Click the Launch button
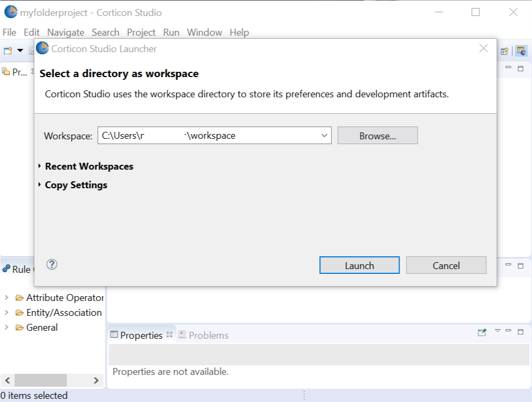The height and width of the screenshot is (402, 532). click(359, 265)
